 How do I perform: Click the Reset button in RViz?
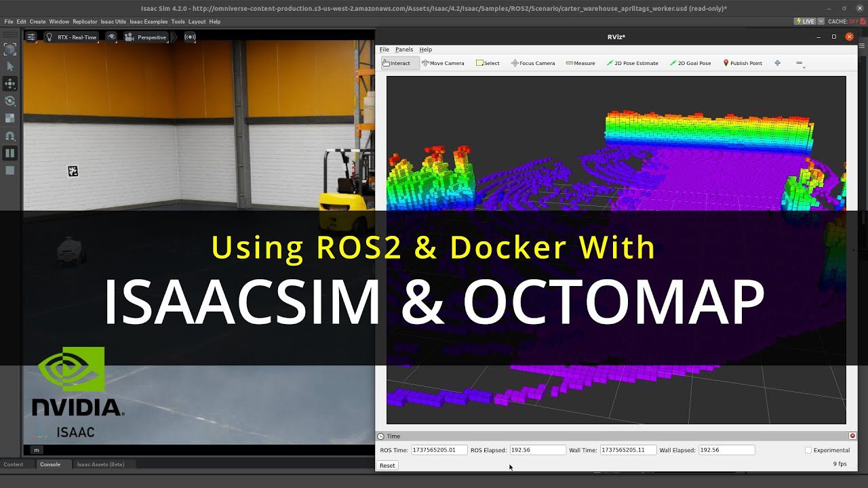coord(387,466)
